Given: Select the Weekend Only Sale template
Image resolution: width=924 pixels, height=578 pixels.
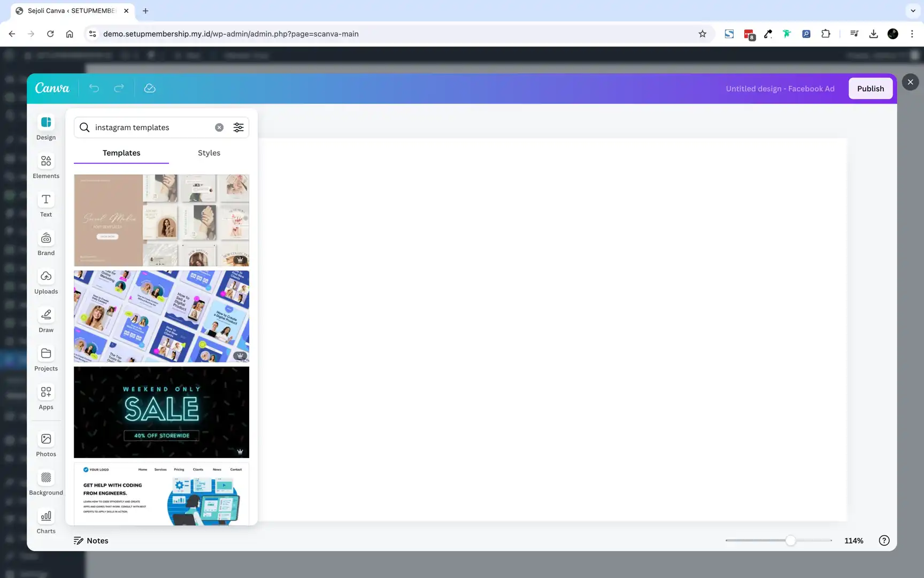Looking at the screenshot, I should tap(161, 412).
